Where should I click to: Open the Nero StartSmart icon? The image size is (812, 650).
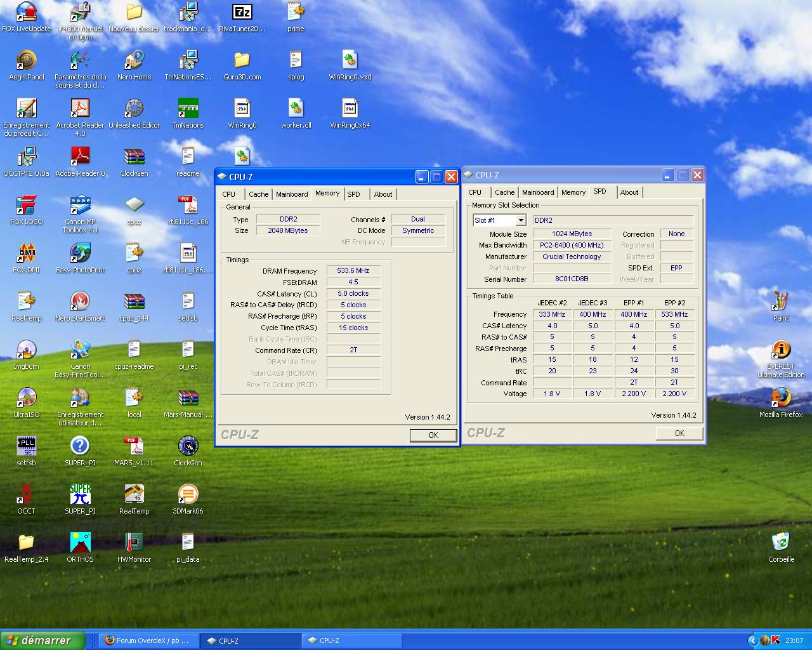(80, 306)
